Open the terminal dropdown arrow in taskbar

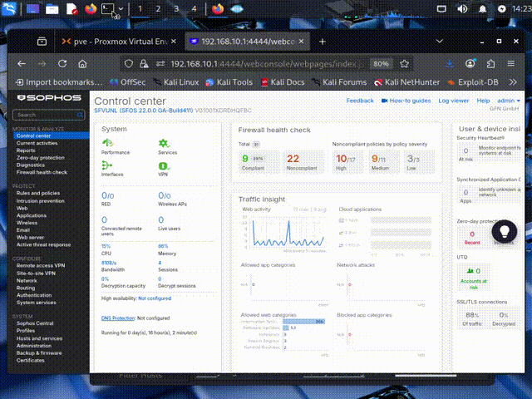121,9
